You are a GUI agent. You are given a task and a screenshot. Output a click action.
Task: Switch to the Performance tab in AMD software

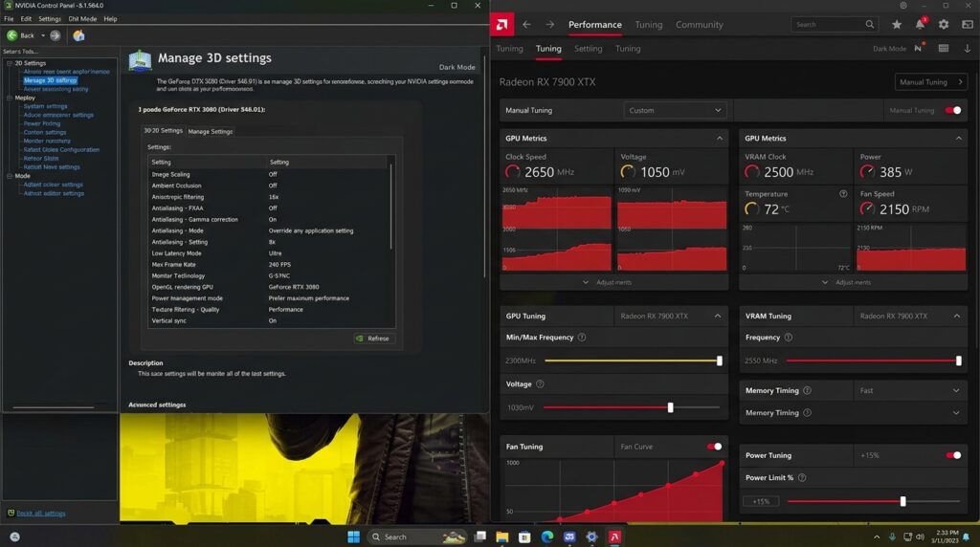point(595,24)
